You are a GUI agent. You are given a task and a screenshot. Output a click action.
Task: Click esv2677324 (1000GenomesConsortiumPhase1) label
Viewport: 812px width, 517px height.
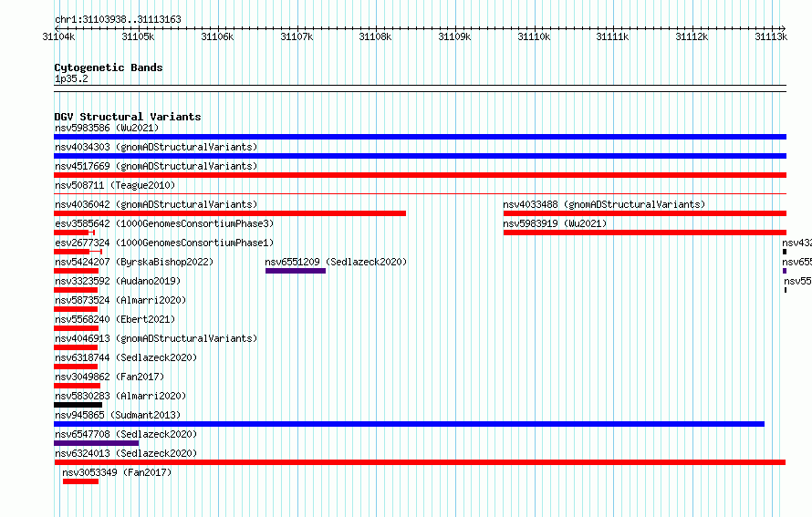tap(164, 243)
